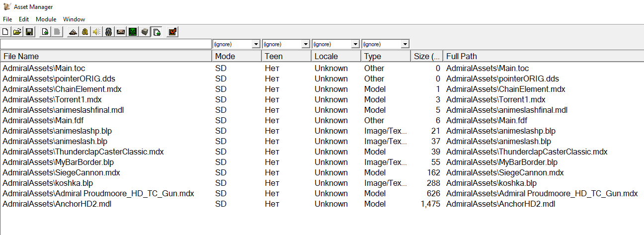The image size is (644, 235).
Task: Open the Trigger Editor icon
Action: coord(85,32)
